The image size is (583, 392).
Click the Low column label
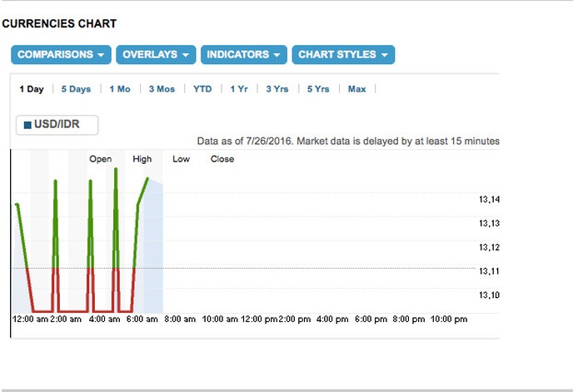click(x=181, y=159)
